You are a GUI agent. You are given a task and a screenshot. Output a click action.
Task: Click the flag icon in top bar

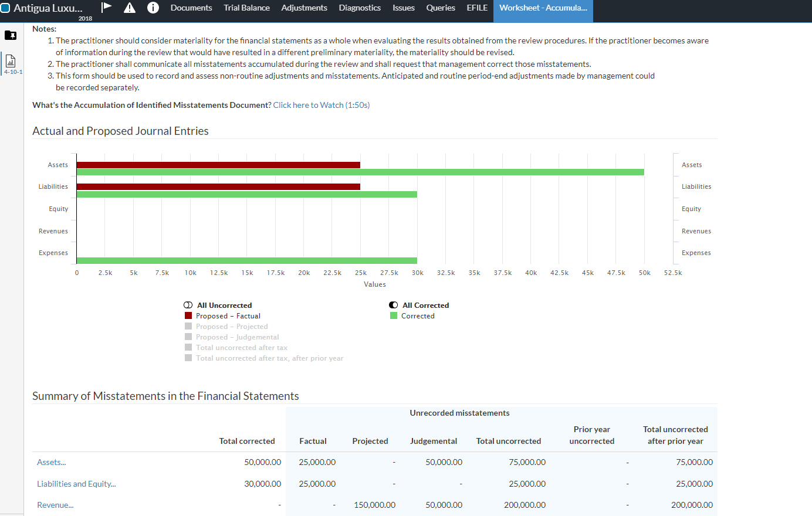point(106,7)
